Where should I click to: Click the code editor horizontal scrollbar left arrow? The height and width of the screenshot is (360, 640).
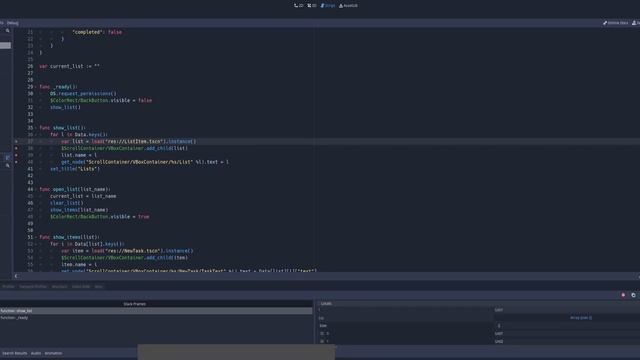pos(16,276)
